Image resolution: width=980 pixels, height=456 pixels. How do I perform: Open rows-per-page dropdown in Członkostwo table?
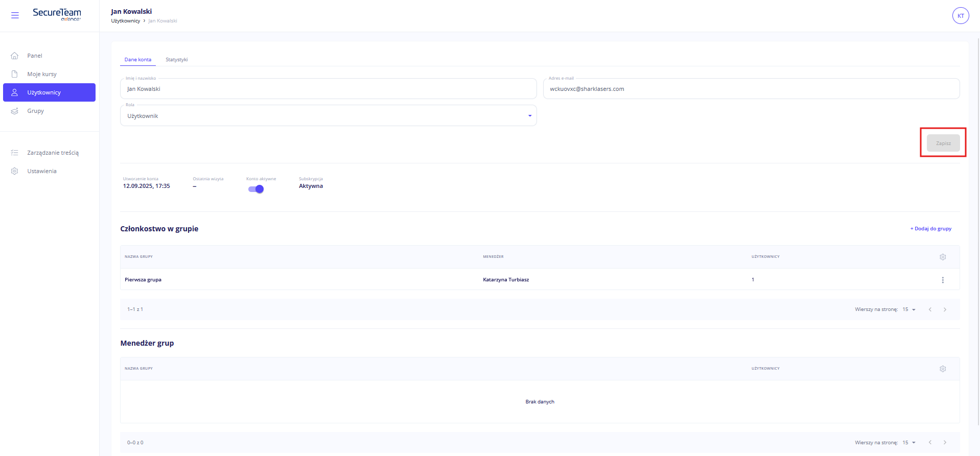tap(909, 309)
